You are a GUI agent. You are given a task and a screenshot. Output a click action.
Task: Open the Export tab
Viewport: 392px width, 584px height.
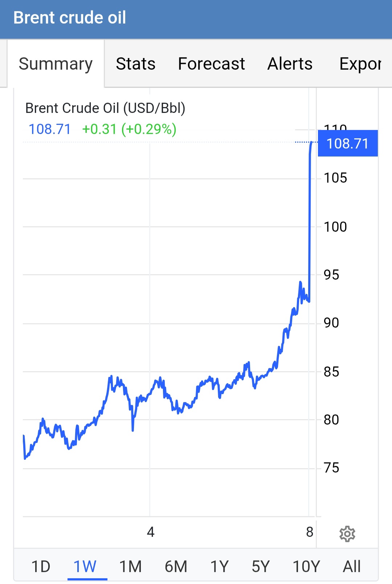(360, 64)
